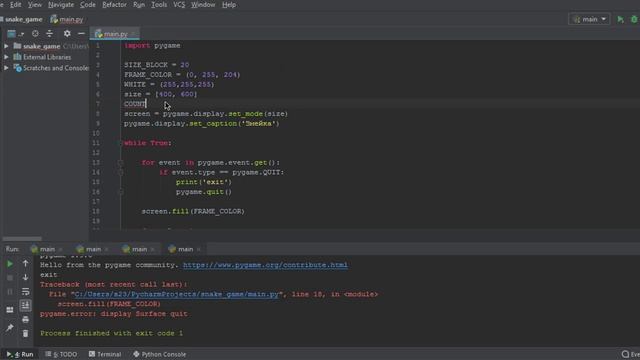Click the Project panel horizontal scrollbar

(x=22, y=239)
